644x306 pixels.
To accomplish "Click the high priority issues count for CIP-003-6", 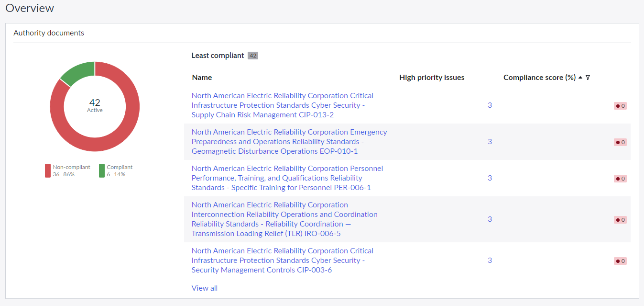I will click(490, 261).
